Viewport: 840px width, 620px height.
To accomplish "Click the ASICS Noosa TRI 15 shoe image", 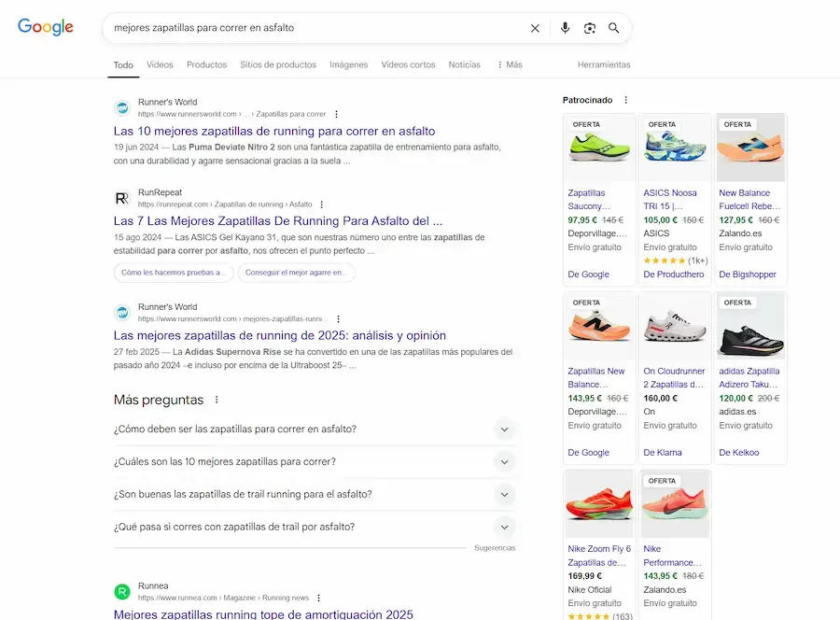I will click(x=675, y=148).
